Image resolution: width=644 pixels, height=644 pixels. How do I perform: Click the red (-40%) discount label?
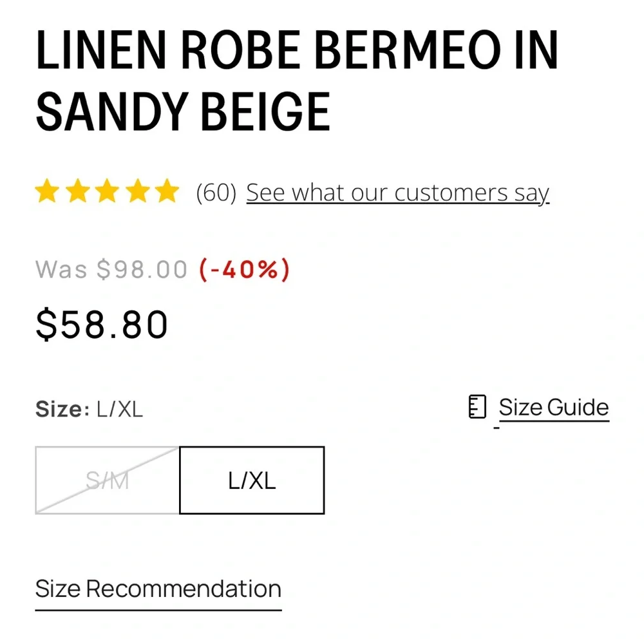[244, 269]
